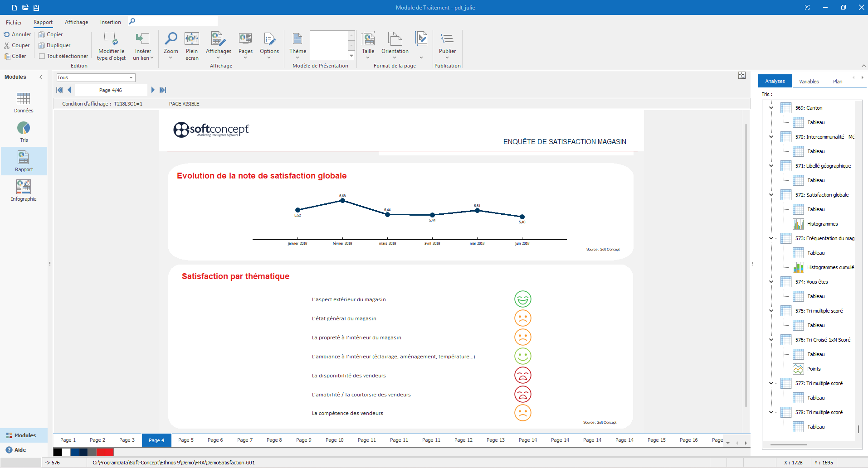The image size is (868, 468).
Task: Click in the ribbon search field
Action: click(x=177, y=21)
